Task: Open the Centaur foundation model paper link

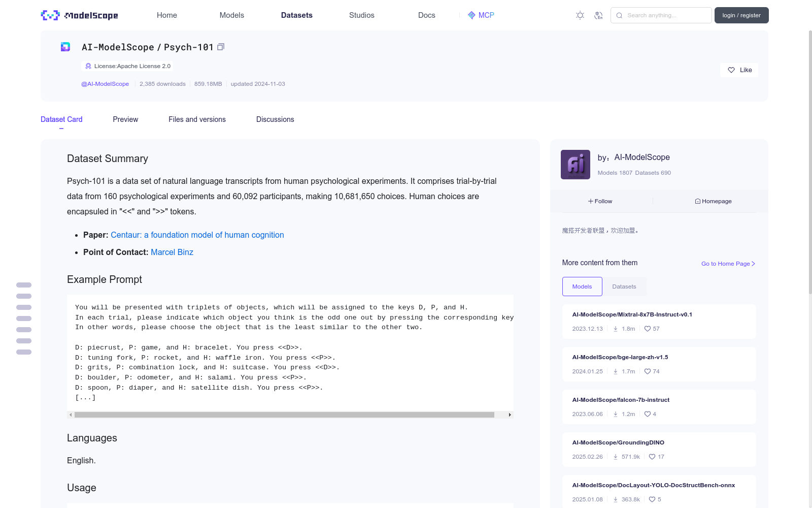Action: tap(197, 235)
